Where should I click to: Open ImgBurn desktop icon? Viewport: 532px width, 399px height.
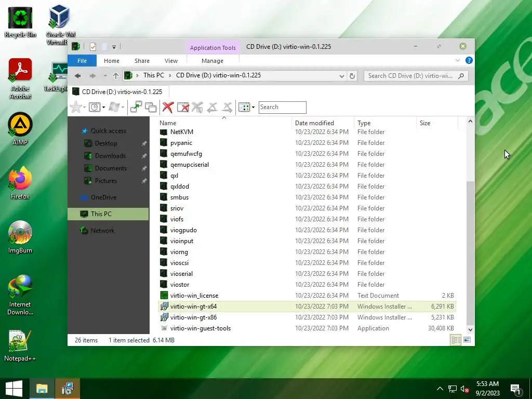(20, 237)
